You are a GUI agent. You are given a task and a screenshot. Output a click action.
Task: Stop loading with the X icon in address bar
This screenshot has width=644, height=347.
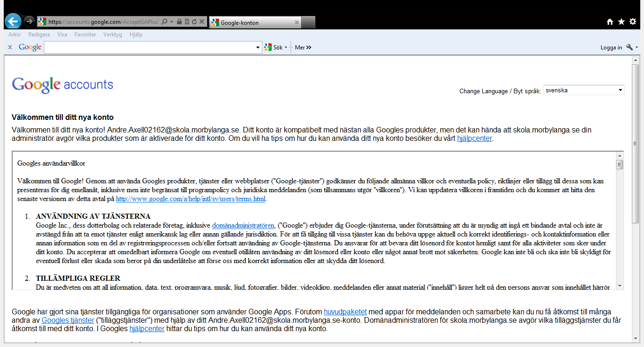pyautogui.click(x=201, y=22)
